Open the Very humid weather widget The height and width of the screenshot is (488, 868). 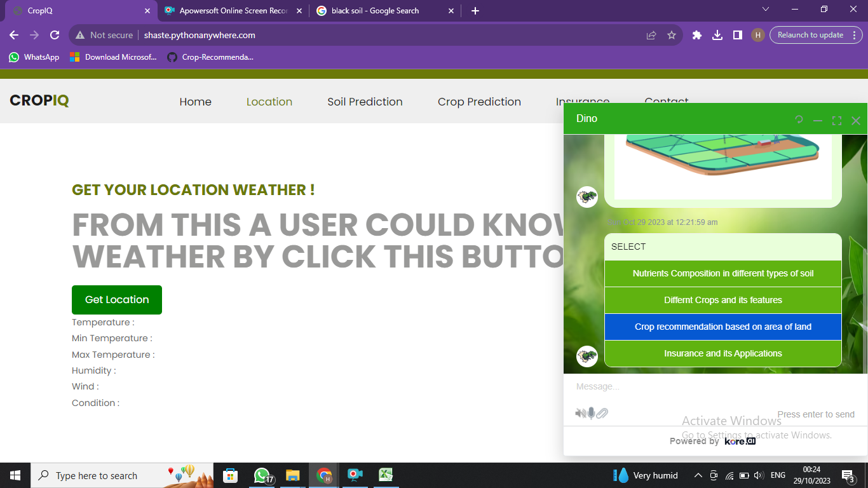(646, 475)
